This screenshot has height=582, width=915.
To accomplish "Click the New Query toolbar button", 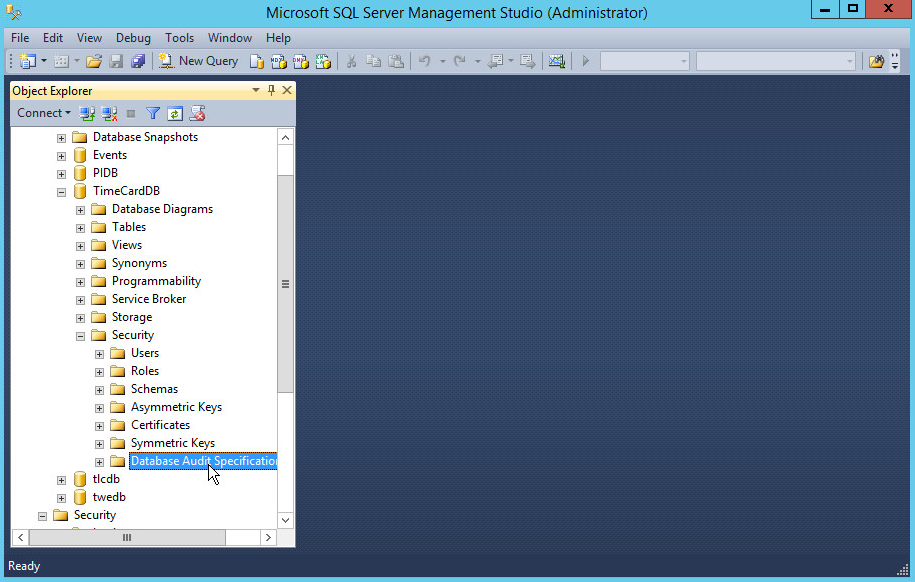I will point(199,61).
